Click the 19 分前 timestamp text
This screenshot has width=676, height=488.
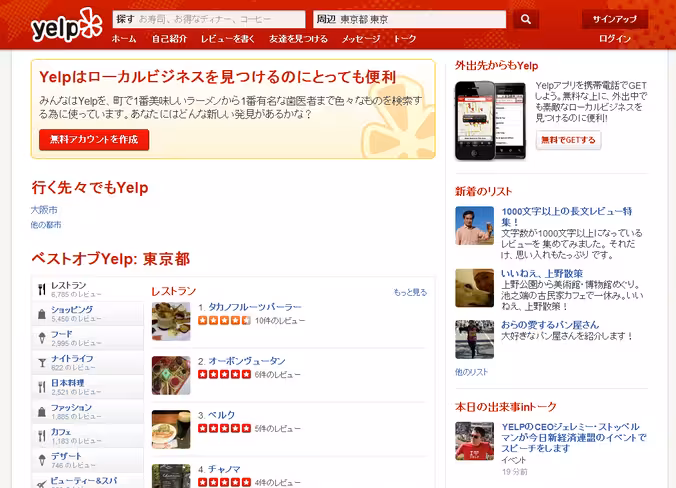click(x=514, y=472)
